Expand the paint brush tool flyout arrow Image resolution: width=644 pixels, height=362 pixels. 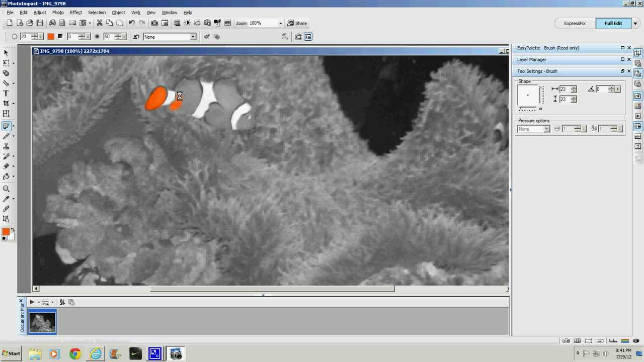click(x=13, y=126)
